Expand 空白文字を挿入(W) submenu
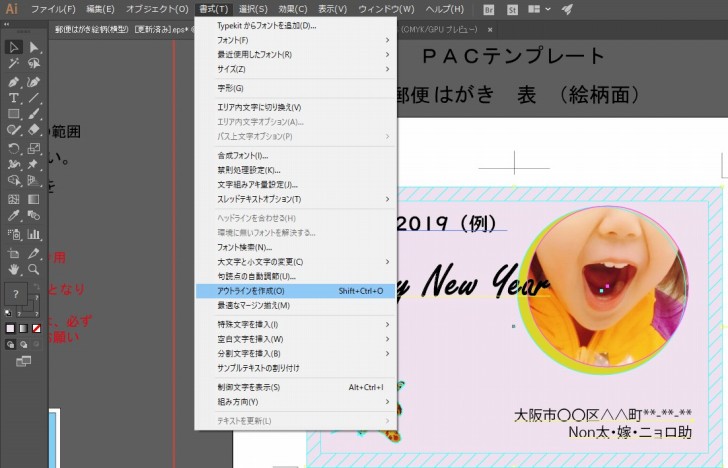This screenshot has height=468, width=728. coord(296,339)
